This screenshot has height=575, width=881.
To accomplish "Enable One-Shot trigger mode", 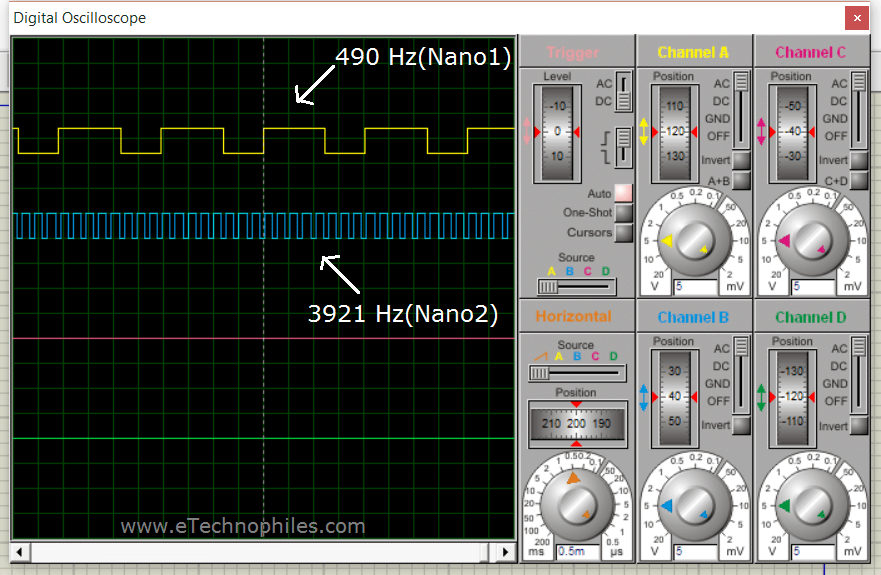I will (623, 213).
